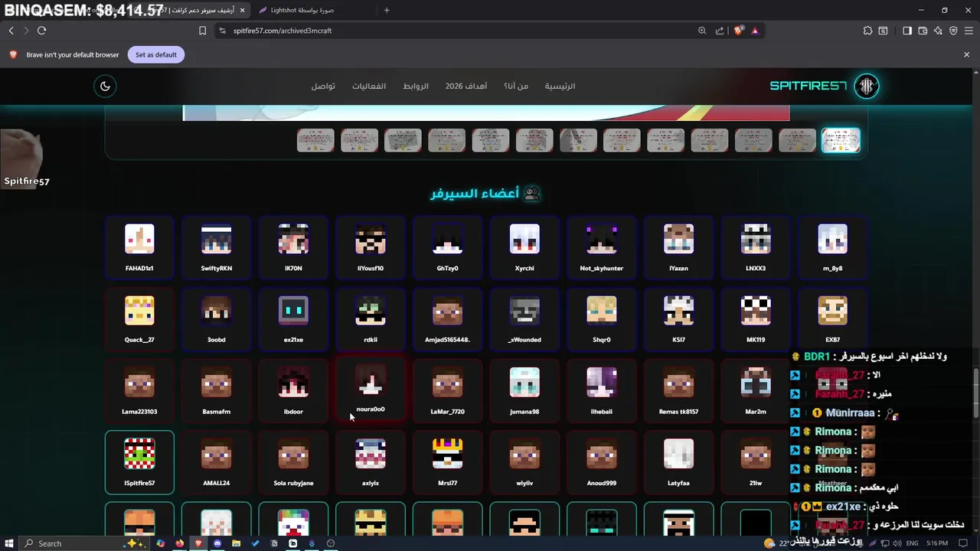Open member card Quack__27

pos(139,319)
